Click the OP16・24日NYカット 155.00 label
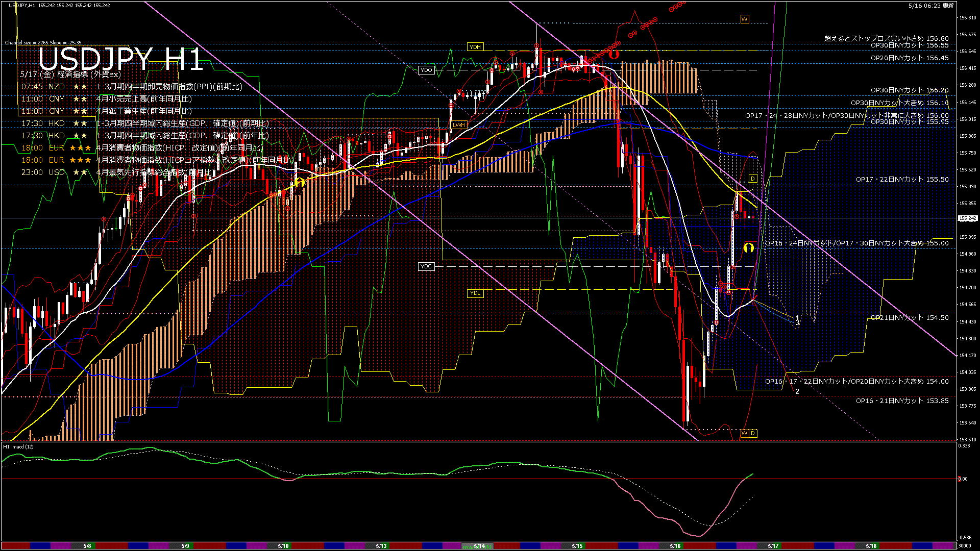The width and height of the screenshot is (980, 551). pyautogui.click(x=857, y=243)
